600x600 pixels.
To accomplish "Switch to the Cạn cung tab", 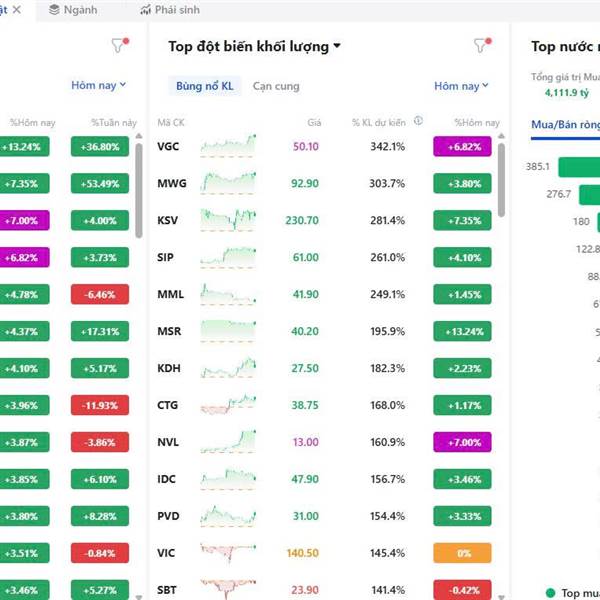I will click(276, 86).
